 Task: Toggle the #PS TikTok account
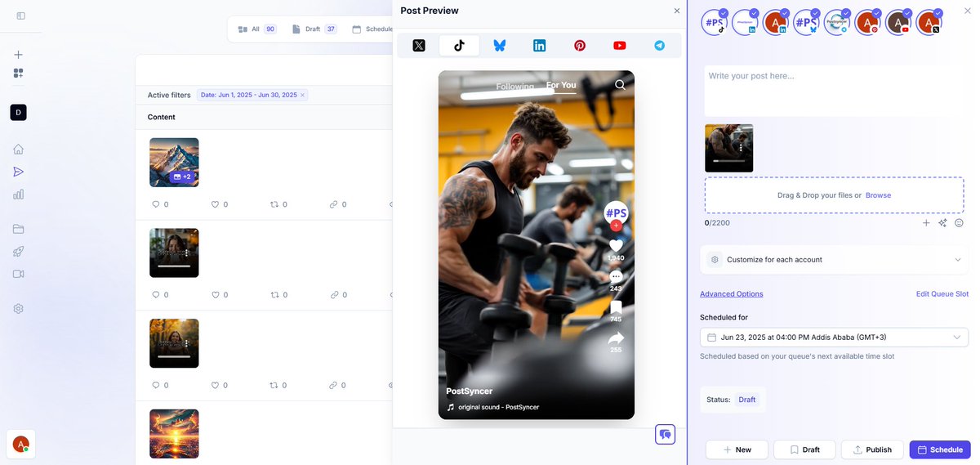click(x=714, y=22)
